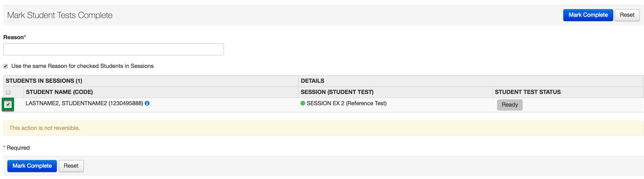Click the bottom Mark Complete button
Viewport: 644px width, 179px height.
(x=32, y=166)
